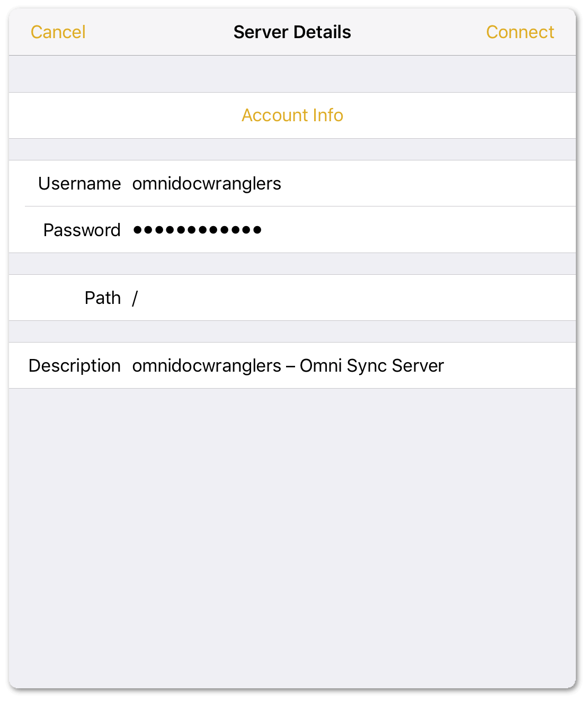Click blank space at end of Username row
The height and width of the screenshot is (701, 588).
[x=428, y=184]
